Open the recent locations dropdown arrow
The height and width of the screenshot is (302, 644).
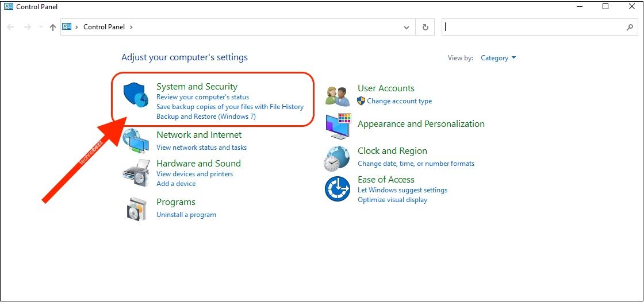point(40,27)
